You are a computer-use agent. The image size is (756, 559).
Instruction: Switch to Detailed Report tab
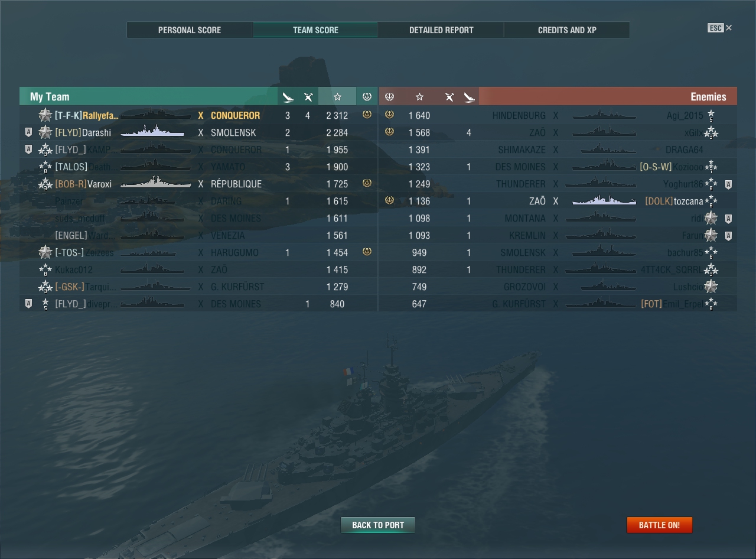441,30
